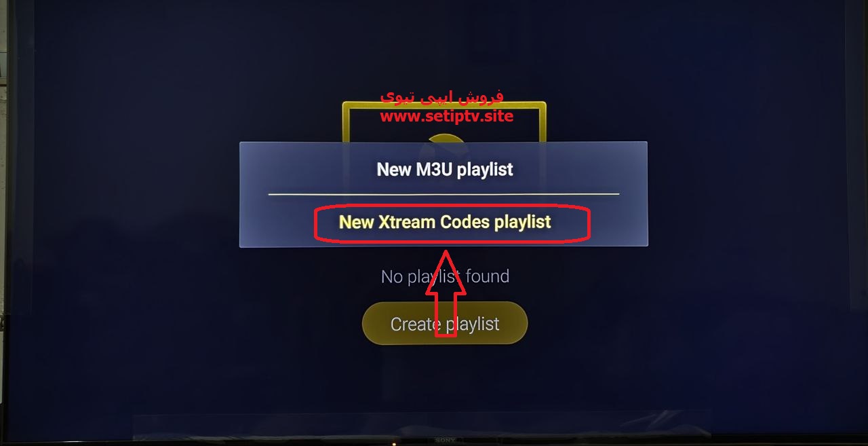868x446 pixels.
Task: Click the divider line between playlist options
Action: click(443, 194)
